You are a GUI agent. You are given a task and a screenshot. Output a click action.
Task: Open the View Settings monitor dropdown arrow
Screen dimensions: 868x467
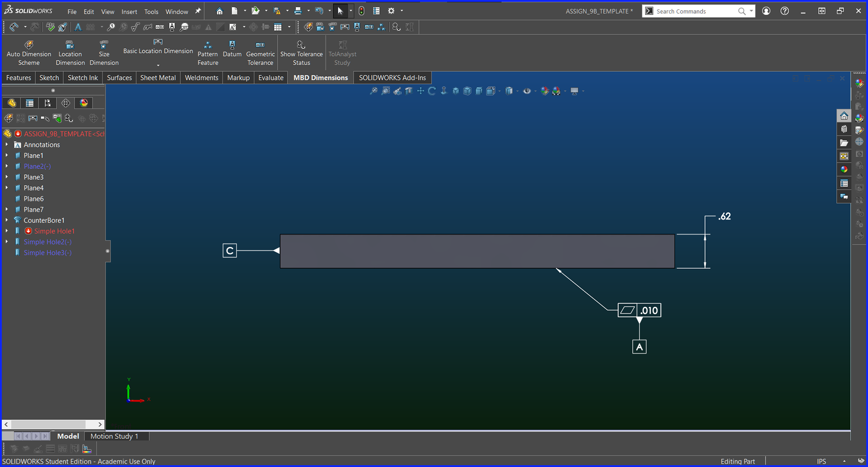pos(583,91)
